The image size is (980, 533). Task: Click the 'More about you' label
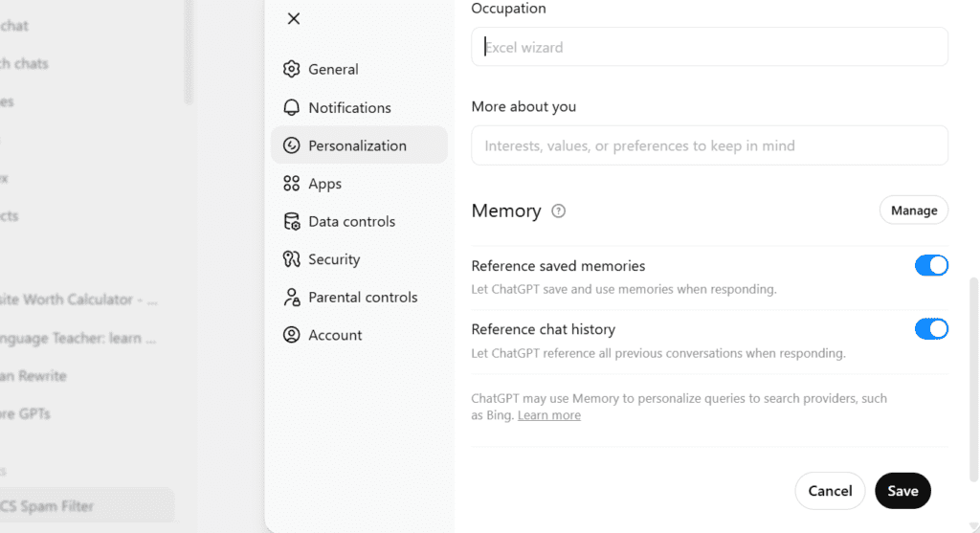(523, 107)
